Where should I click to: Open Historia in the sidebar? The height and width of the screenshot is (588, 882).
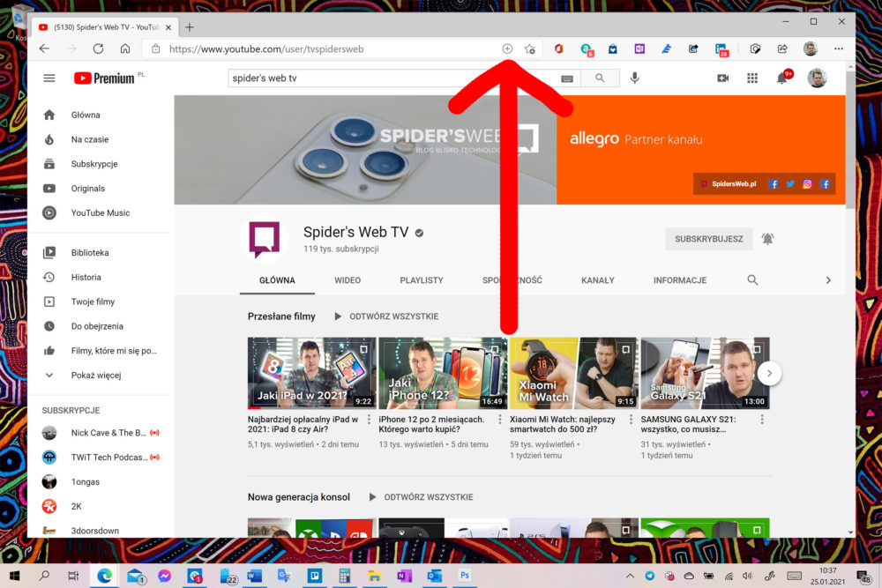pyautogui.click(x=86, y=277)
